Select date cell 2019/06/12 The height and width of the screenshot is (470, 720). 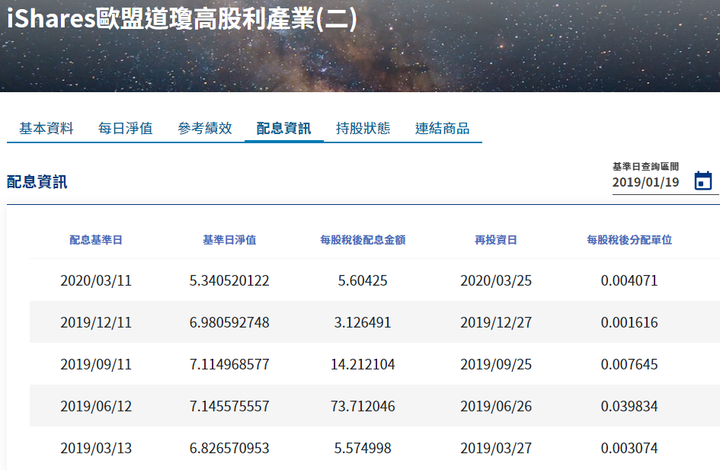tap(96, 406)
